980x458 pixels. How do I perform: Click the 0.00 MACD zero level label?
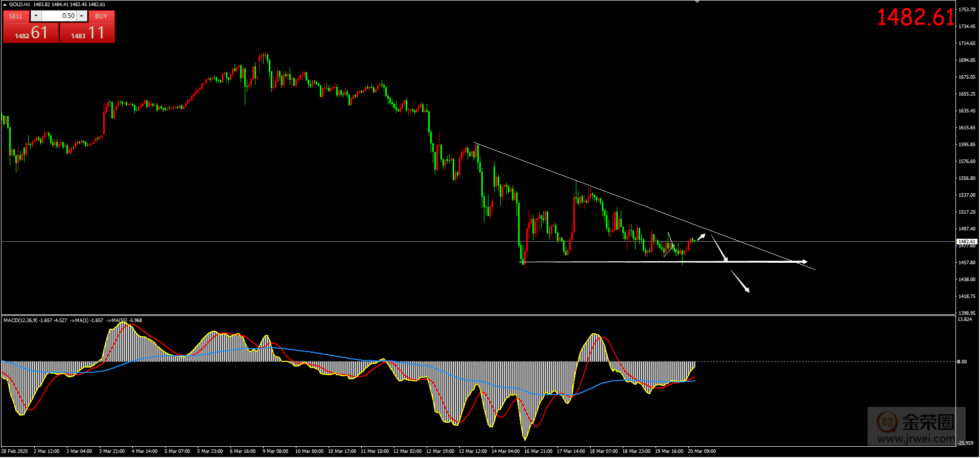[x=962, y=362]
